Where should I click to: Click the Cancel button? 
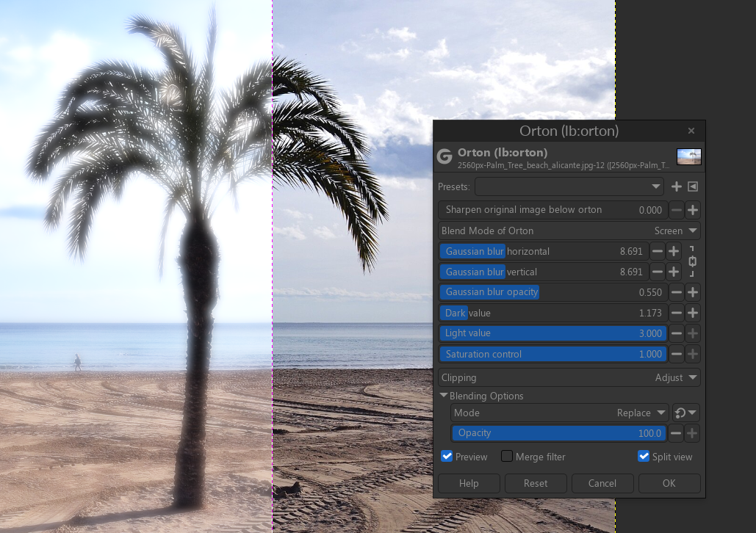tap(602, 483)
